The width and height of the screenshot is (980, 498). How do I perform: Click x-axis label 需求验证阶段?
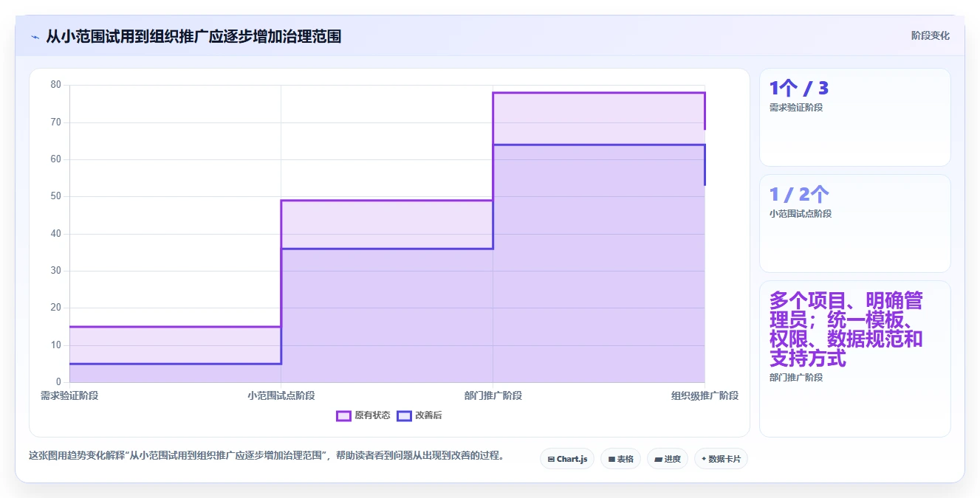69,395
